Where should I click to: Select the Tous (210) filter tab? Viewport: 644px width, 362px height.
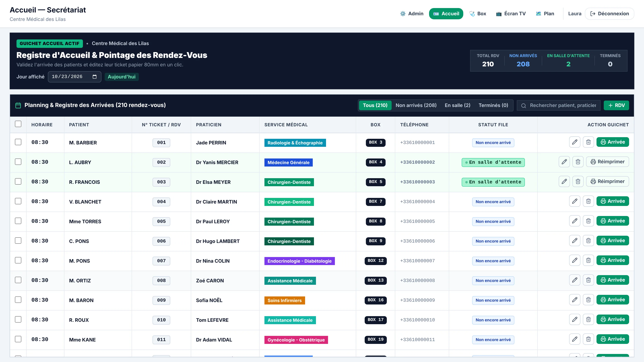375,105
